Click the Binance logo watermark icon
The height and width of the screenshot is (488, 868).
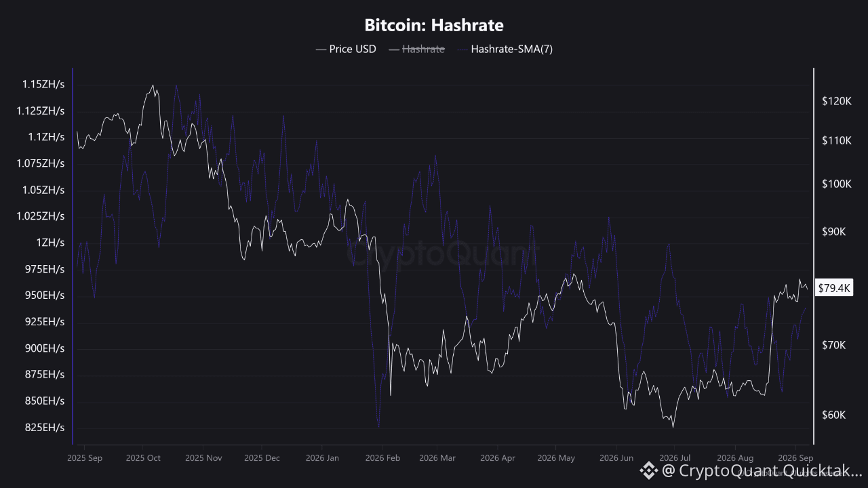click(649, 470)
